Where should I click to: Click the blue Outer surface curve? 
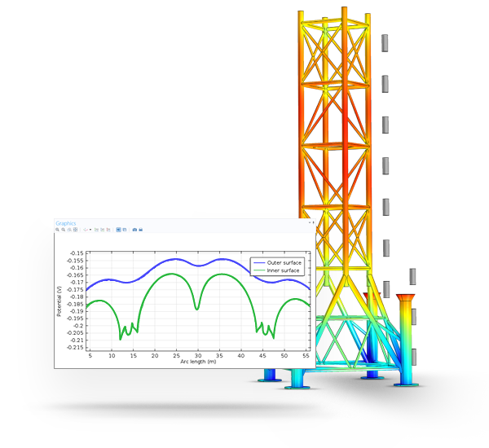[x=176, y=259]
